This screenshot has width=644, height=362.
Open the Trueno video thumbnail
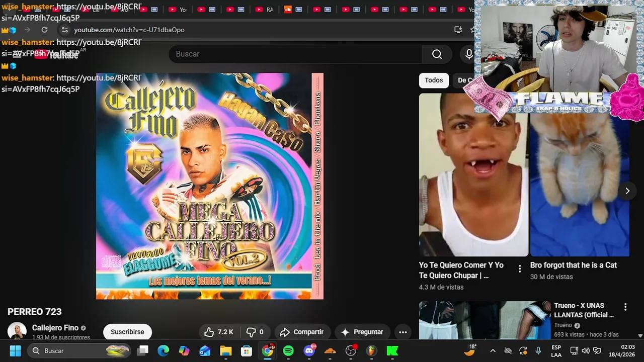485,320
